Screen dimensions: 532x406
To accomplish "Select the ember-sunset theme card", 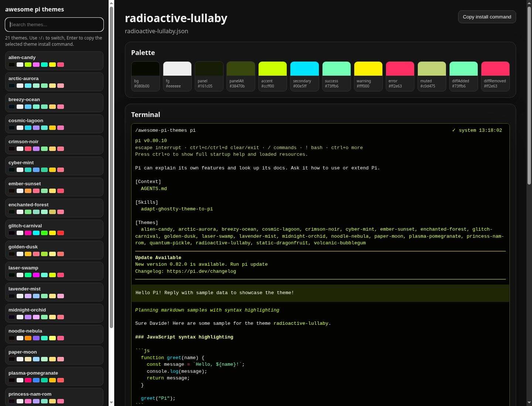I will point(54,187).
